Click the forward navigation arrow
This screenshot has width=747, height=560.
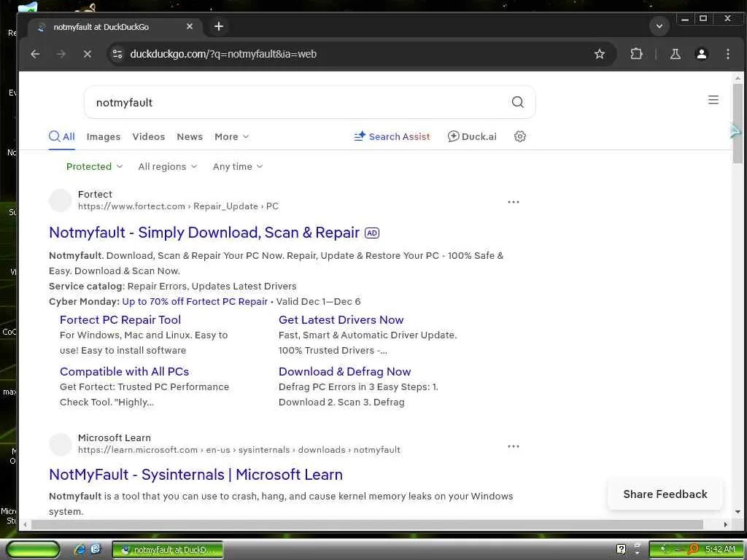pyautogui.click(x=61, y=54)
